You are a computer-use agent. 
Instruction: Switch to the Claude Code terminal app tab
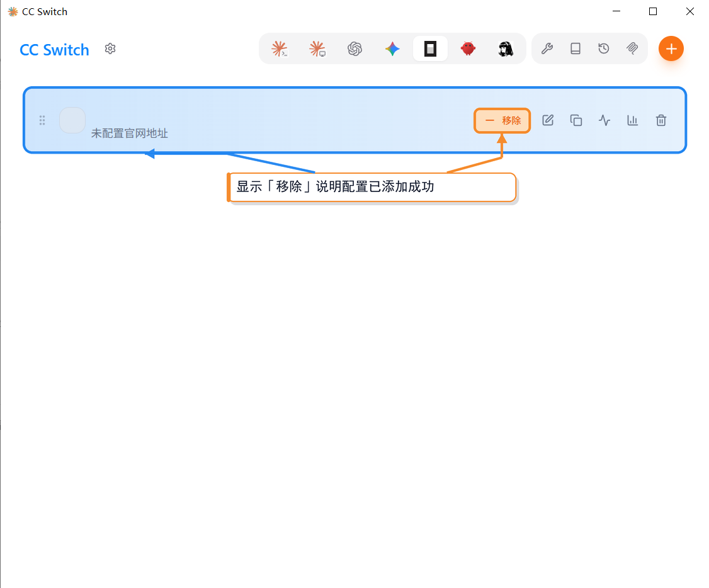pyautogui.click(x=280, y=48)
